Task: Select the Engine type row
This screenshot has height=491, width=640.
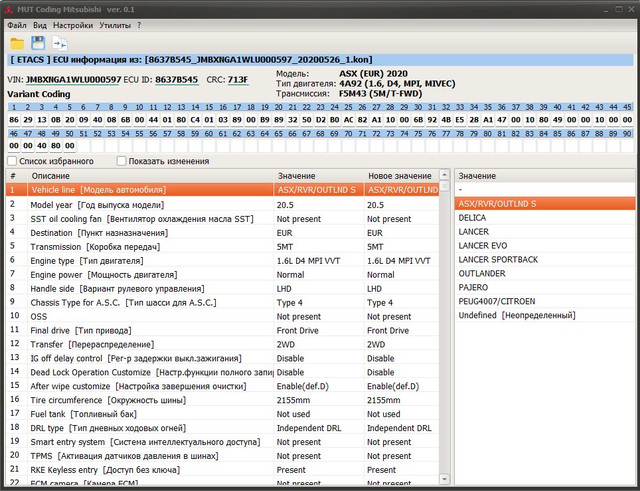Action: [140, 259]
